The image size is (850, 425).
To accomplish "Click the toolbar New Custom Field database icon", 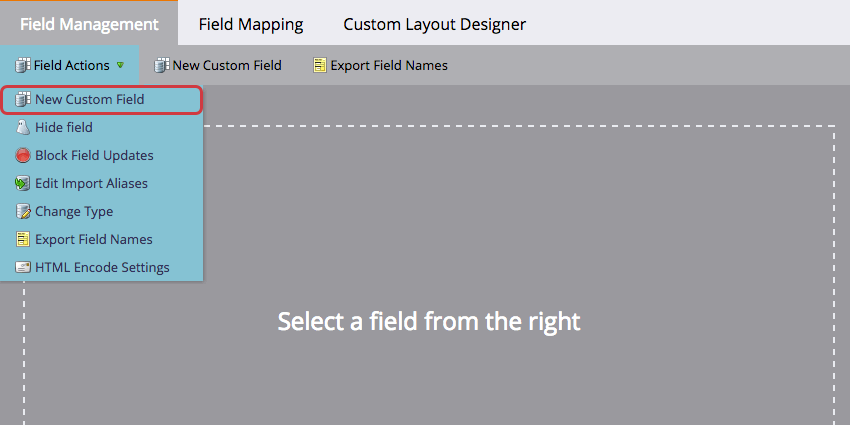I will [x=162, y=66].
